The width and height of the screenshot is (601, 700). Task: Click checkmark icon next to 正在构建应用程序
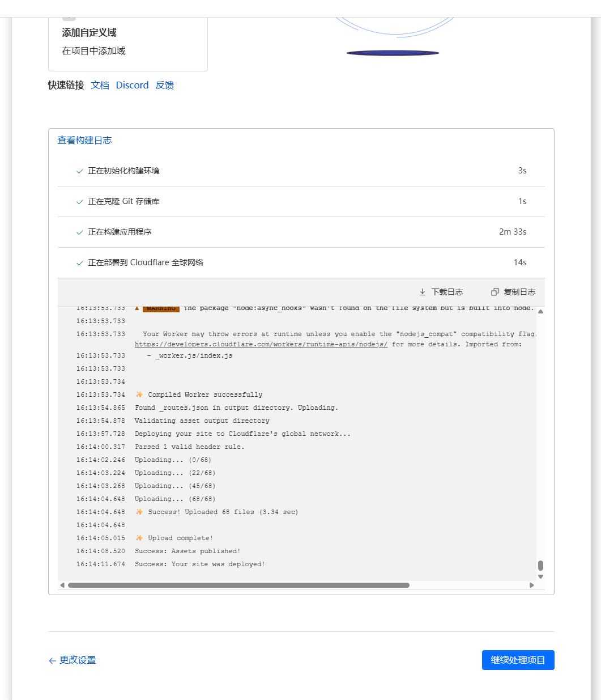click(x=79, y=232)
